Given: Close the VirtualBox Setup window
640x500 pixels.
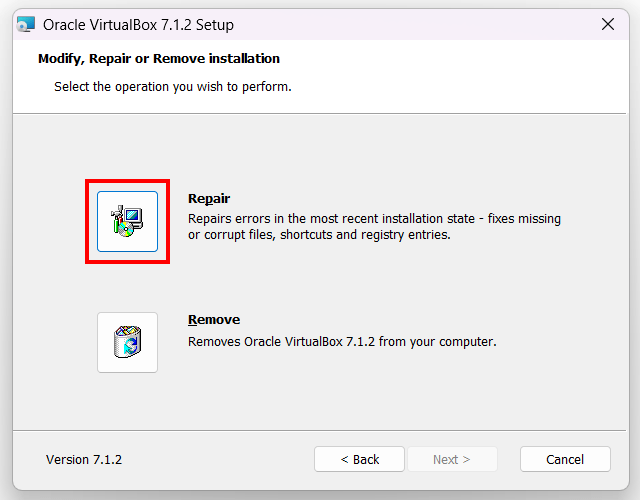Looking at the screenshot, I should tap(608, 25).
